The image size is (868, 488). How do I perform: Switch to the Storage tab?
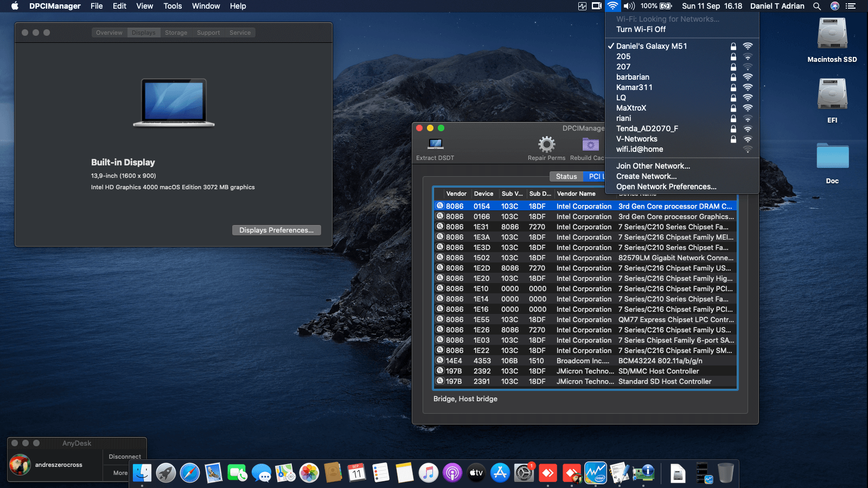coord(176,33)
